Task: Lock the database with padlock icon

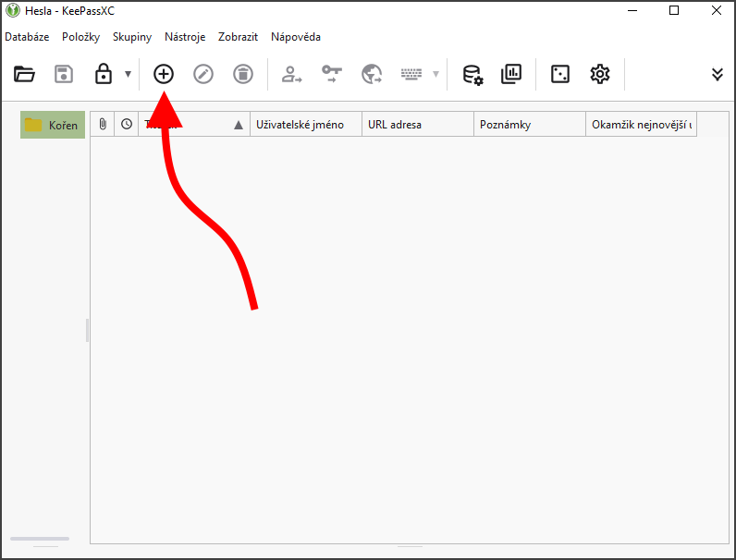Action: 104,74
